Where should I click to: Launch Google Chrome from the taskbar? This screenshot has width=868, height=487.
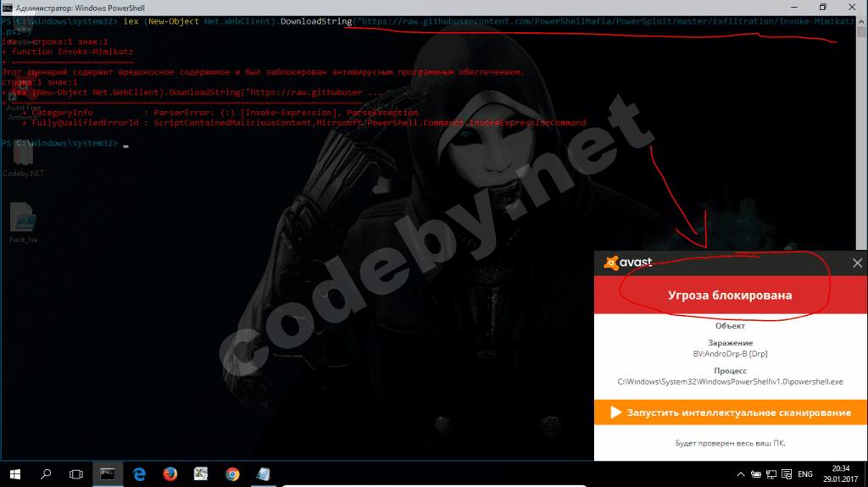click(232, 474)
